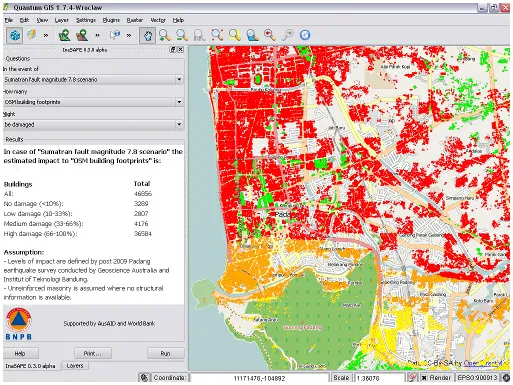This screenshot has width=513, height=385.
Task: Select the Zoom Out magnifier tool
Action: (x=182, y=35)
